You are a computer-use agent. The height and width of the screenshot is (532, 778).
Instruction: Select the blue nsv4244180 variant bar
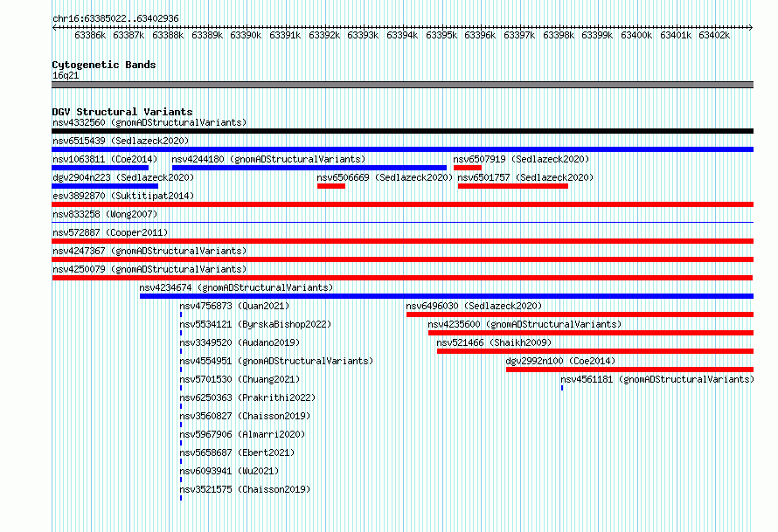pos(309,168)
